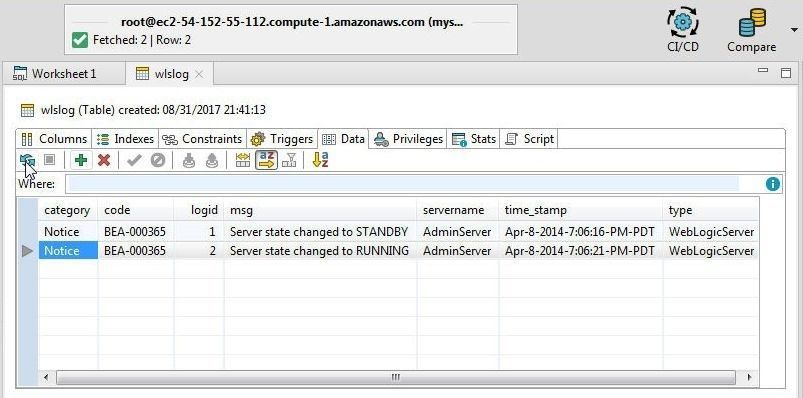This screenshot has height=398, width=803.
Task: Open the Stats tab
Action: coord(474,139)
